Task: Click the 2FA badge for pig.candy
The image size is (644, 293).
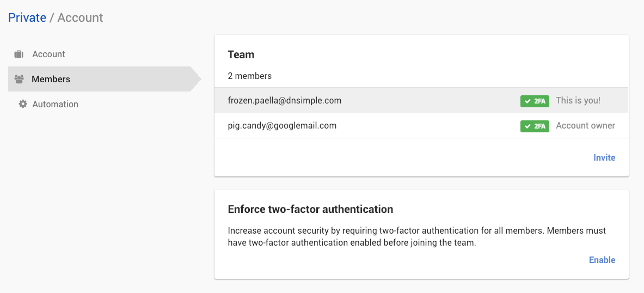Action: pos(535,126)
